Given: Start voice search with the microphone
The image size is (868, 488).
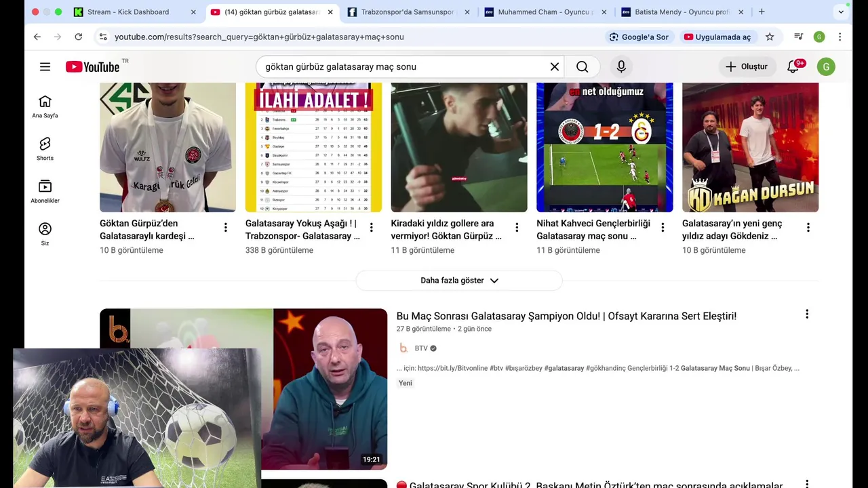Looking at the screenshot, I should 621,66.
